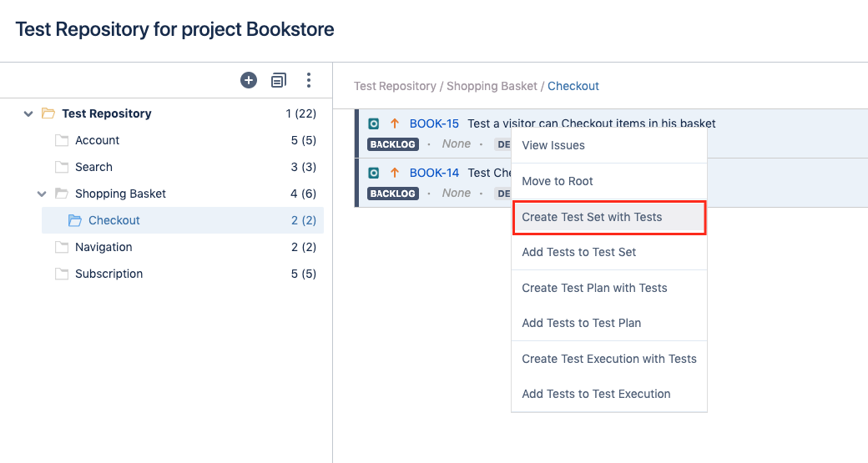Collapse the Shopping Basket folder

point(42,194)
